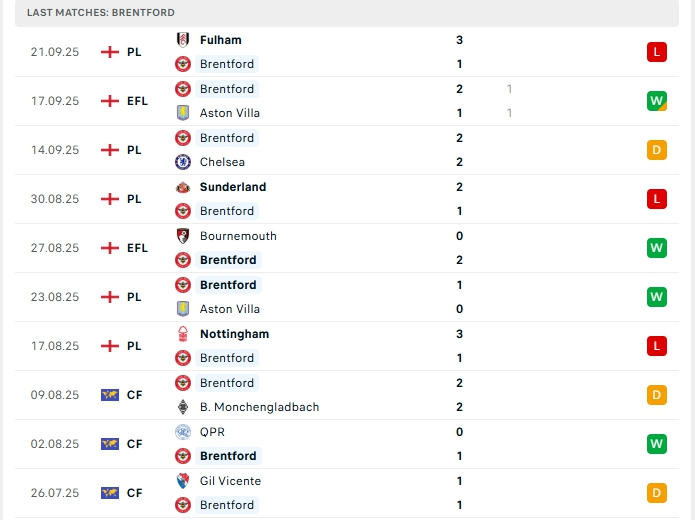Click the Chelsea club crest icon

pos(183,162)
